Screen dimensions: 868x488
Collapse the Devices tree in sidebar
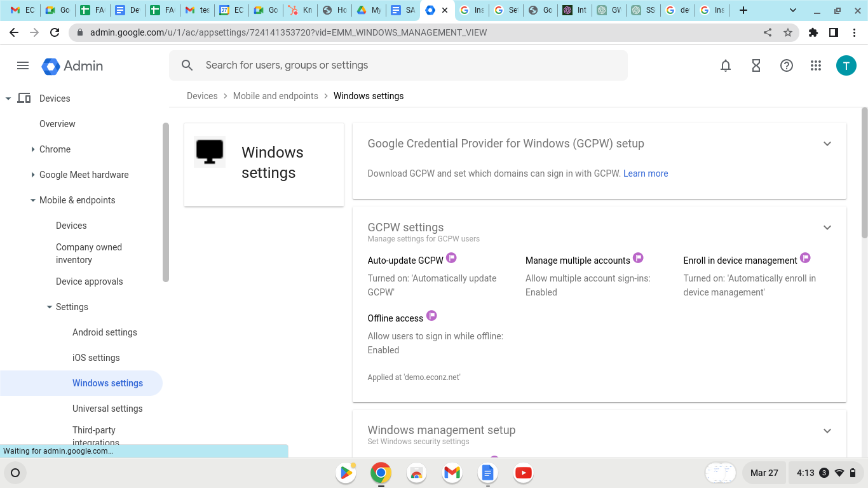point(8,98)
